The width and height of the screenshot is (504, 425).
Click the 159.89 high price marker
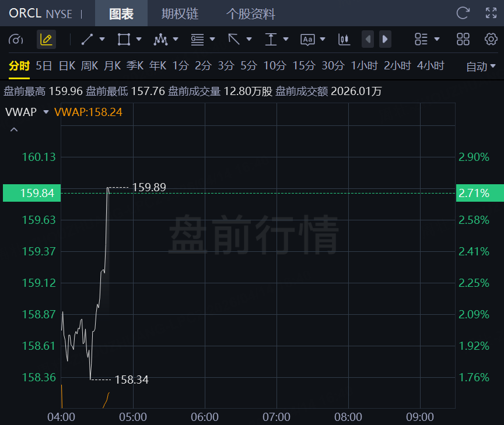(149, 187)
